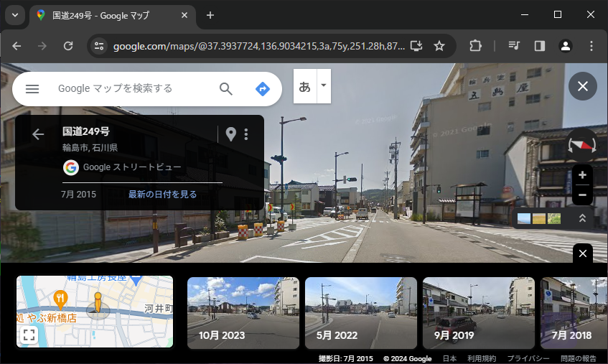
Task: Click the pegman on the minimap
Action: [98, 303]
